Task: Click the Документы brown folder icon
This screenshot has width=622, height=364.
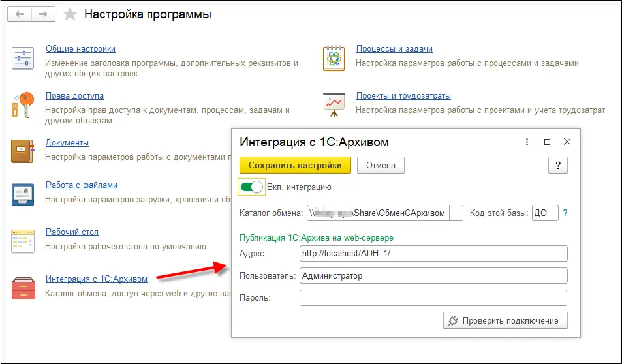Action: pos(23,151)
